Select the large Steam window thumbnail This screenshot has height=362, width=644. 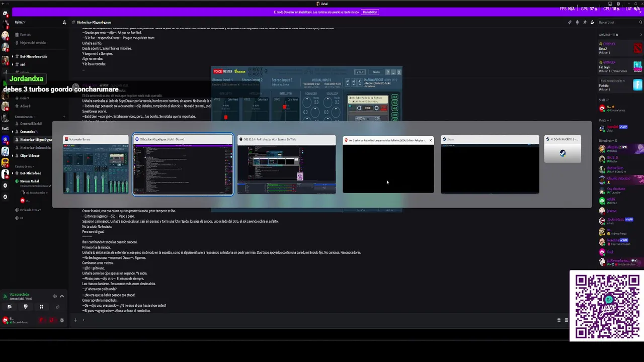point(490,164)
